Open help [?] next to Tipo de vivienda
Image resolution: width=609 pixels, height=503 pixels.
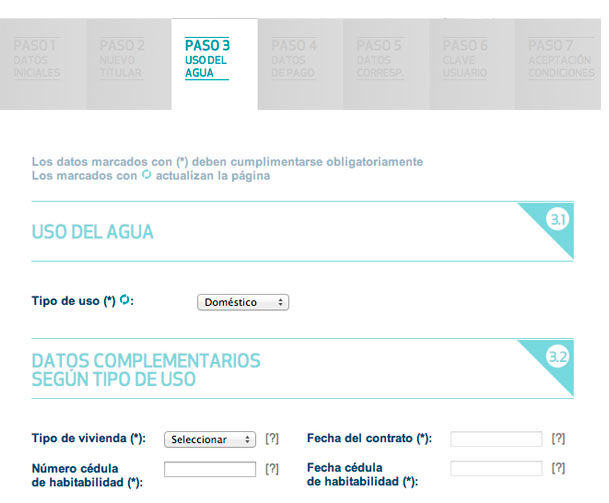click(272, 439)
